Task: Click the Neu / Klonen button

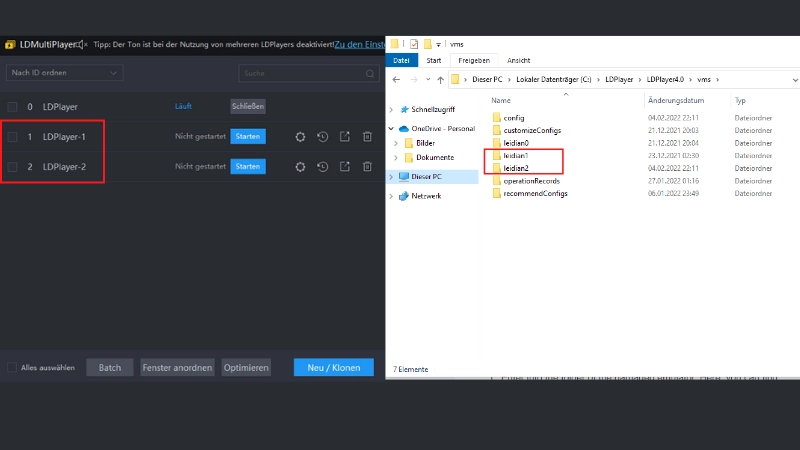Action: [334, 367]
